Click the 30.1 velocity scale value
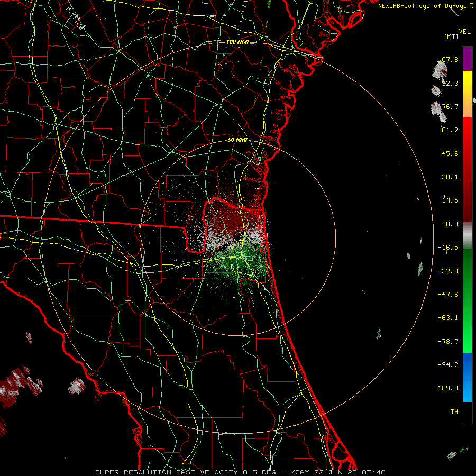Viewport: 476px width, 476px height. (x=450, y=177)
